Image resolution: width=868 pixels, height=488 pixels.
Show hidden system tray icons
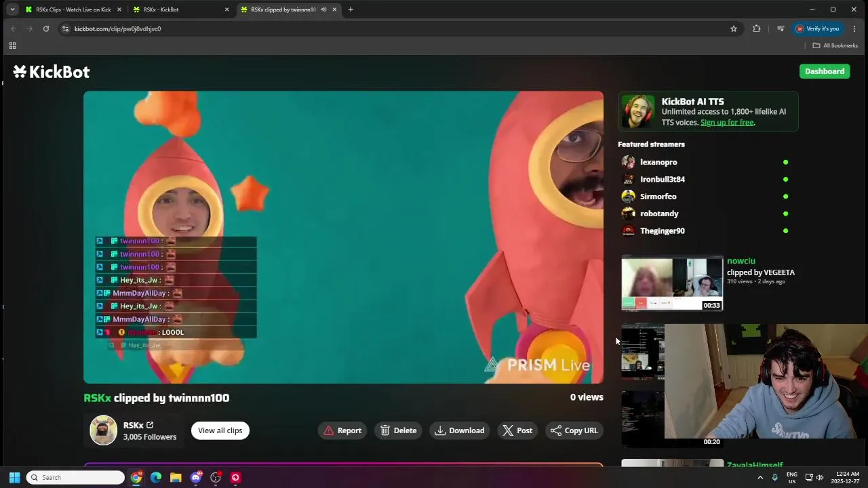tap(760, 478)
